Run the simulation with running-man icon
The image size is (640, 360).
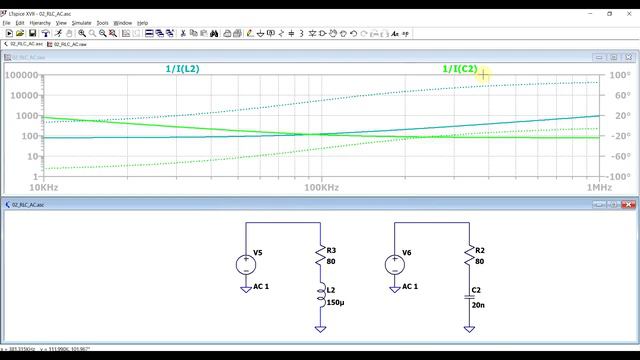(58, 33)
